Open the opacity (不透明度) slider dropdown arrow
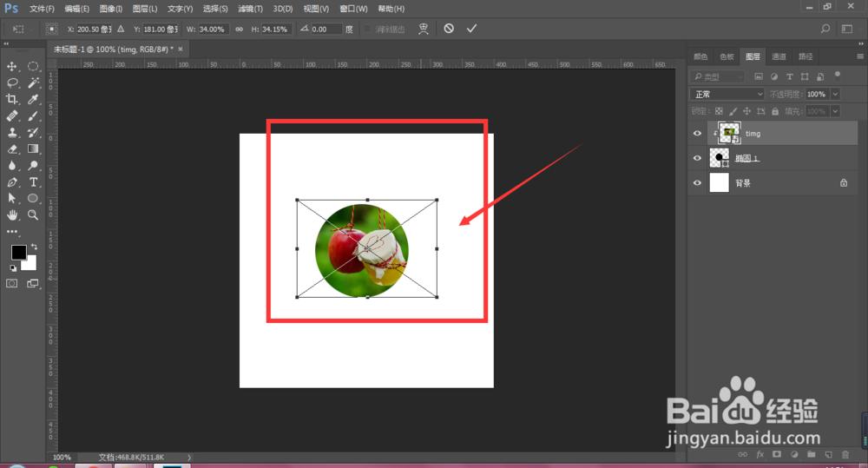Image resolution: width=868 pixels, height=468 pixels. click(835, 94)
